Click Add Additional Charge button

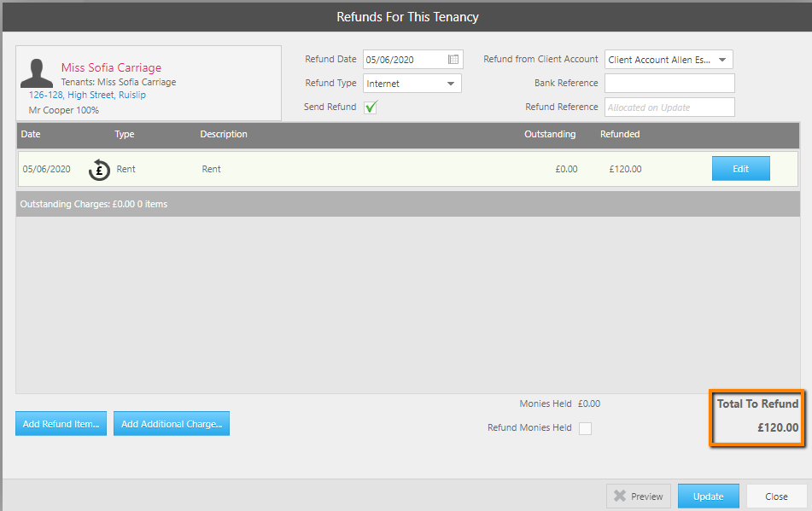tap(172, 424)
